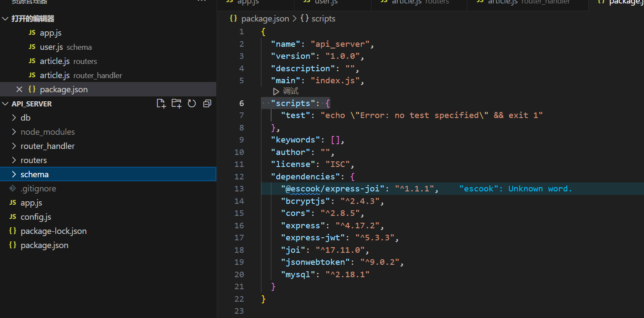Collapse the open editors section chevron

(6, 18)
